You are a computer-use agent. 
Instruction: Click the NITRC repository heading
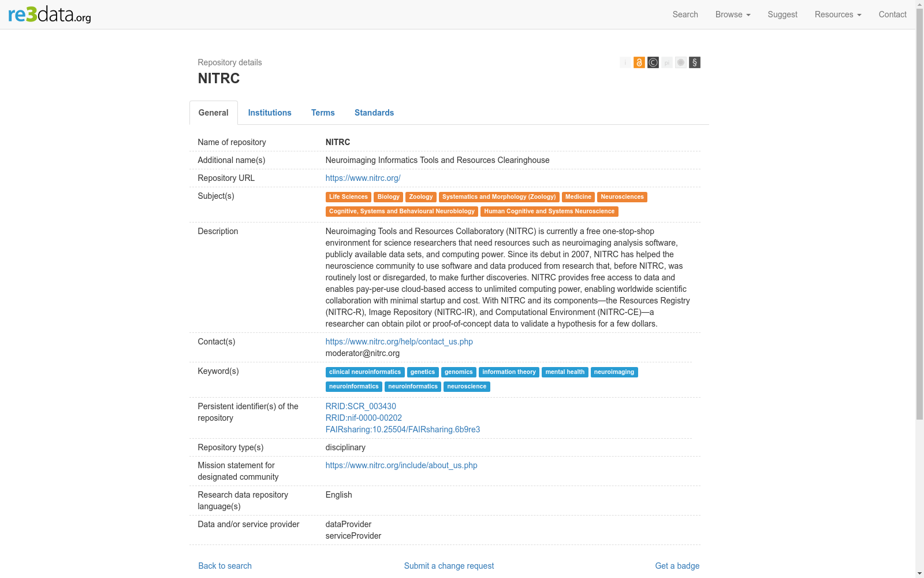tap(219, 79)
